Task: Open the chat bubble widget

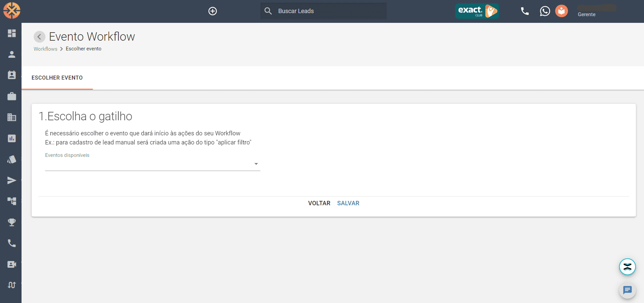Action: pos(627,290)
